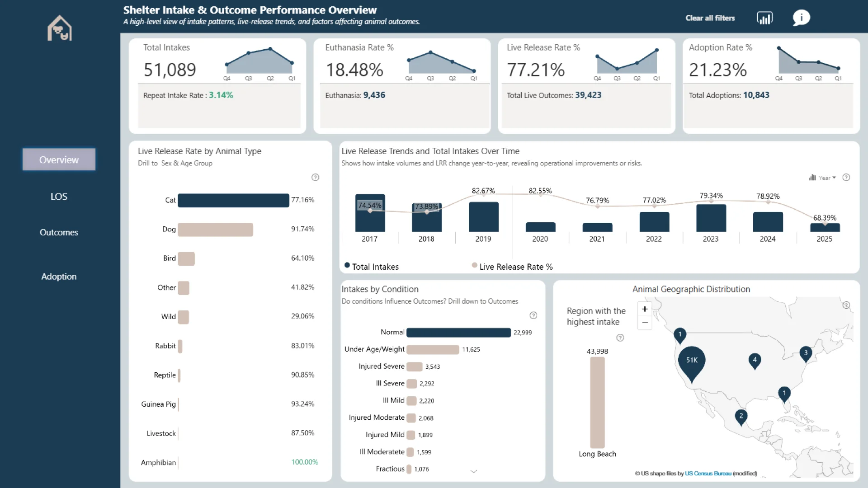Click help icon beside highest intake region
The width and height of the screenshot is (868, 488).
point(620,338)
